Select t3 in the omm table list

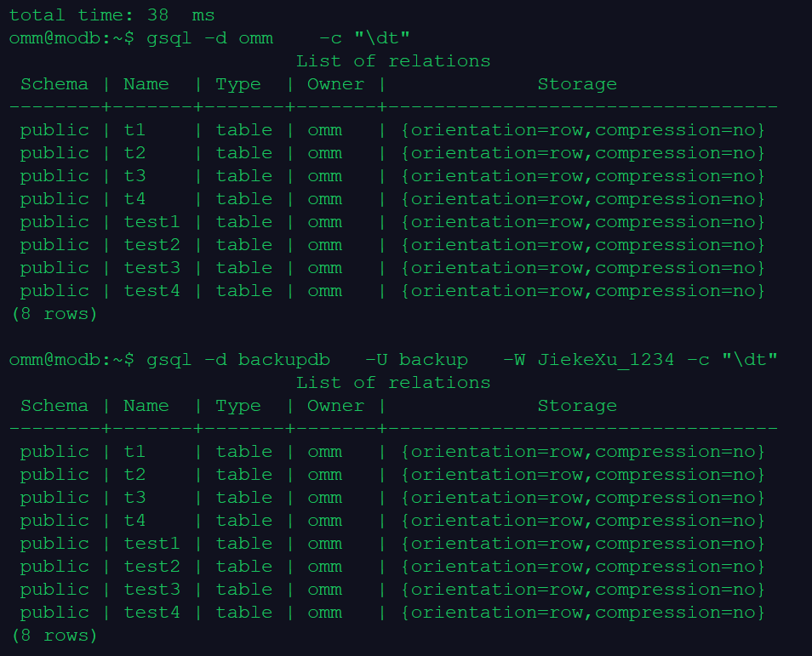(134, 176)
